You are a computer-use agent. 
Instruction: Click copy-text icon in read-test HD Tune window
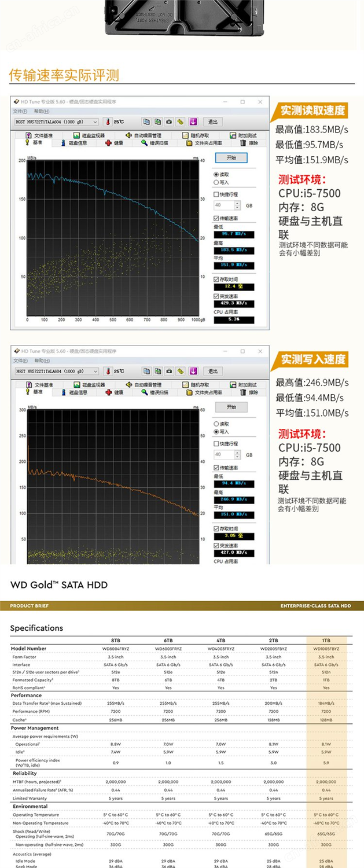[146, 122]
